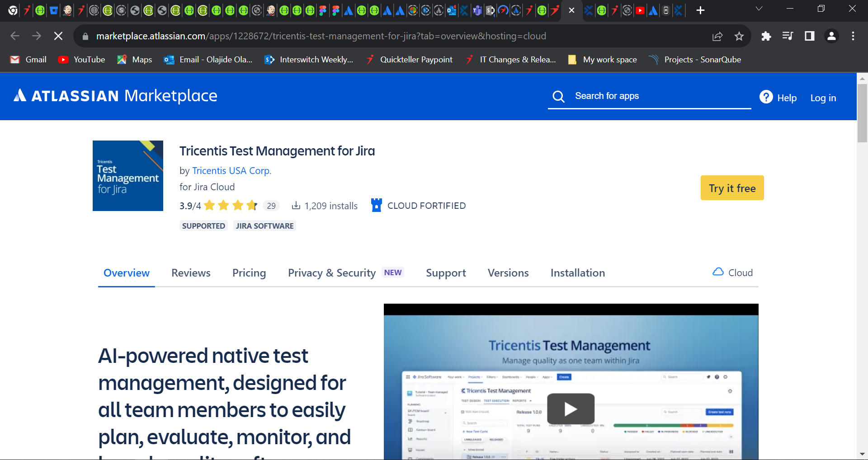868x460 pixels.
Task: Click the page vertical scrollbar thumb
Action: 862,113
